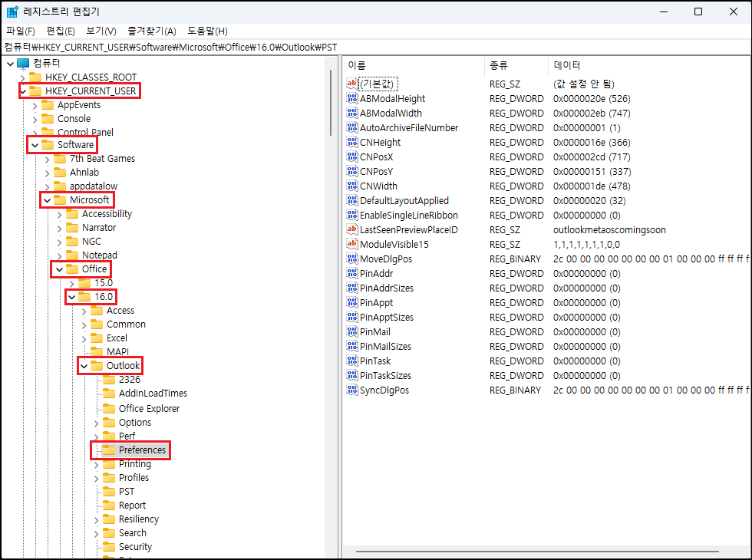The image size is (752, 560).
Task: Click the values pane horizontal scrollbar
Action: click(537, 552)
